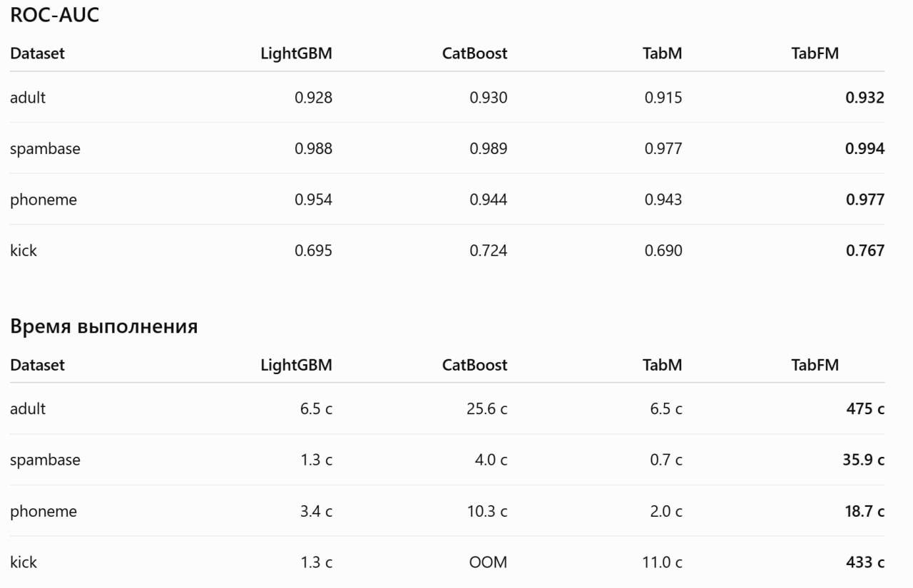Click the 475 c TabFM runtime for adult
913x588 pixels.
(865, 408)
